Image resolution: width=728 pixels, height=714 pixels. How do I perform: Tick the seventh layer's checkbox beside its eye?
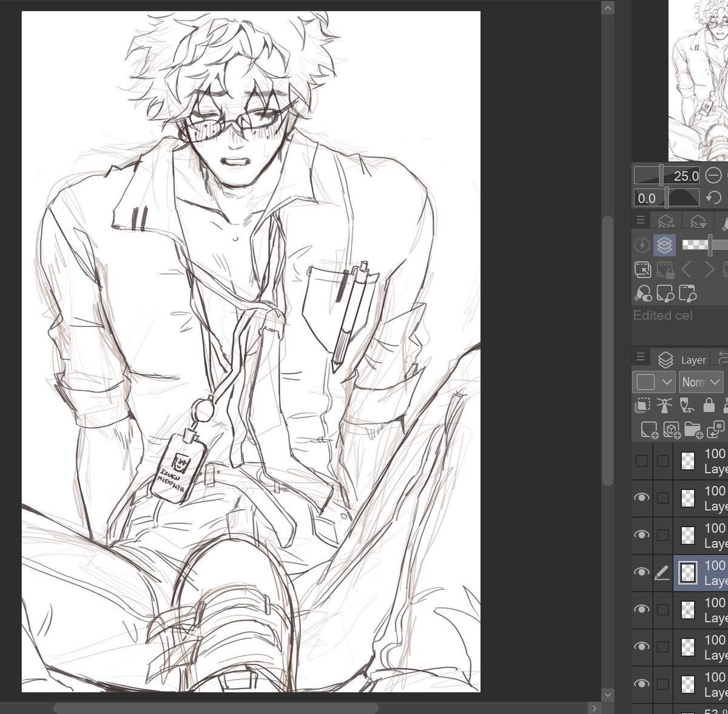click(x=663, y=684)
